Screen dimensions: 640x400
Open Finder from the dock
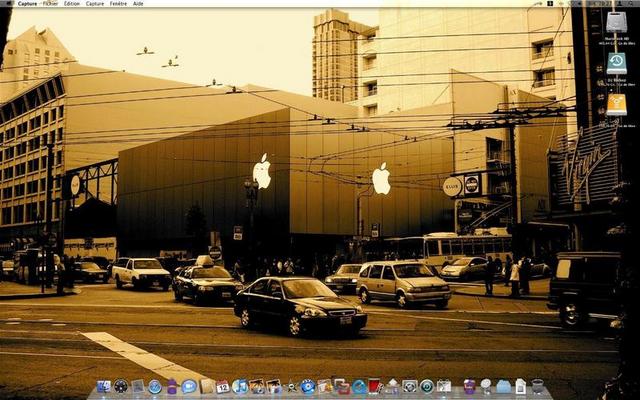click(104, 386)
